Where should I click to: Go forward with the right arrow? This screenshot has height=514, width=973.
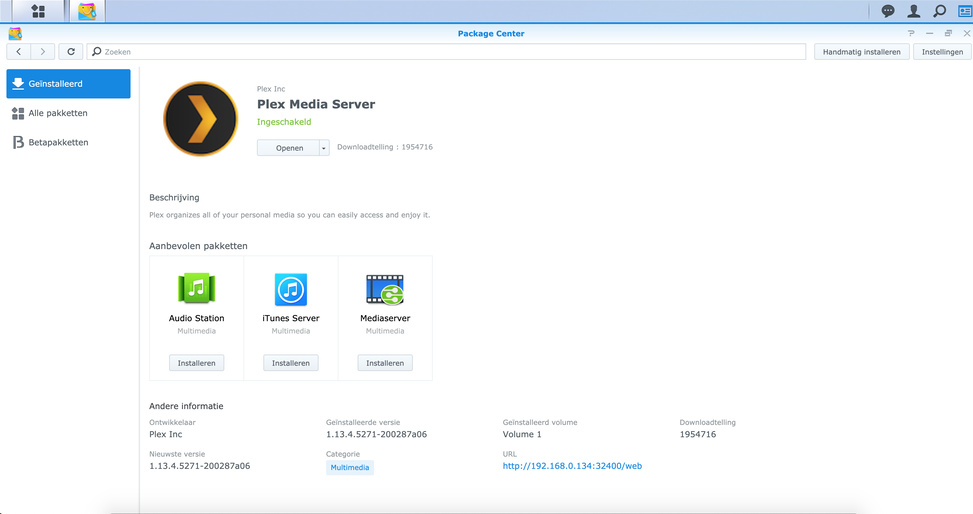pos(43,52)
